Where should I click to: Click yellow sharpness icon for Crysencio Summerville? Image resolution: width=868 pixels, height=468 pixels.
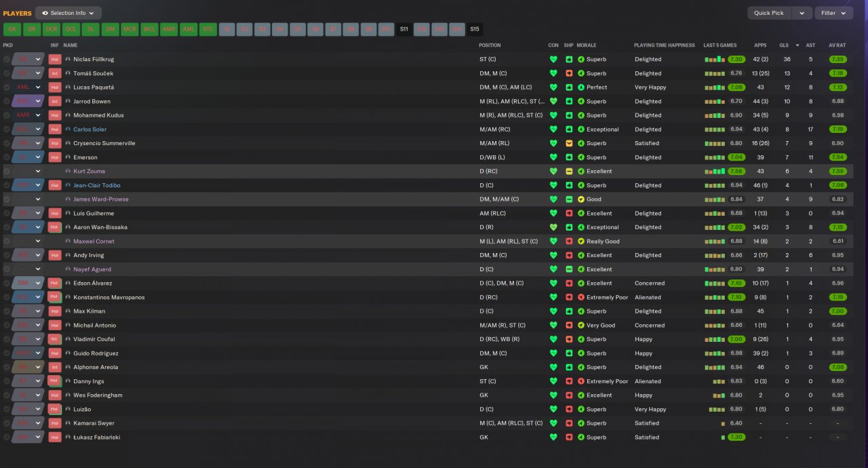(x=569, y=143)
